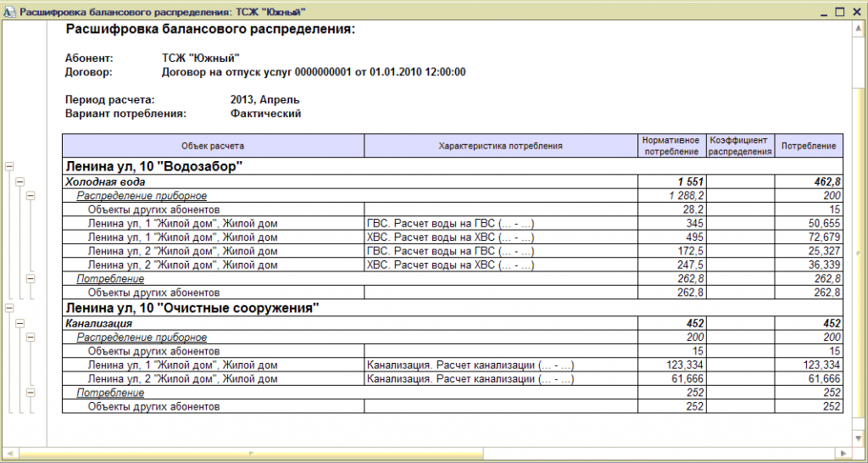
Task: Open Распределение приборное link under Холодная вода
Action: (142, 196)
